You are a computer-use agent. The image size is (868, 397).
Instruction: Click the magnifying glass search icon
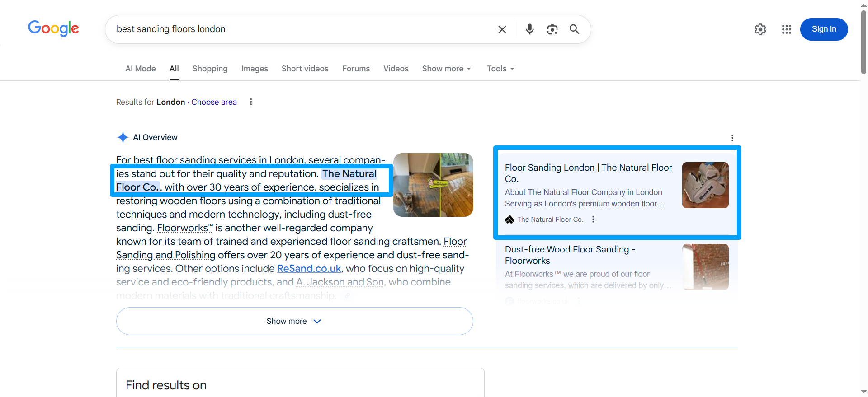click(x=574, y=29)
